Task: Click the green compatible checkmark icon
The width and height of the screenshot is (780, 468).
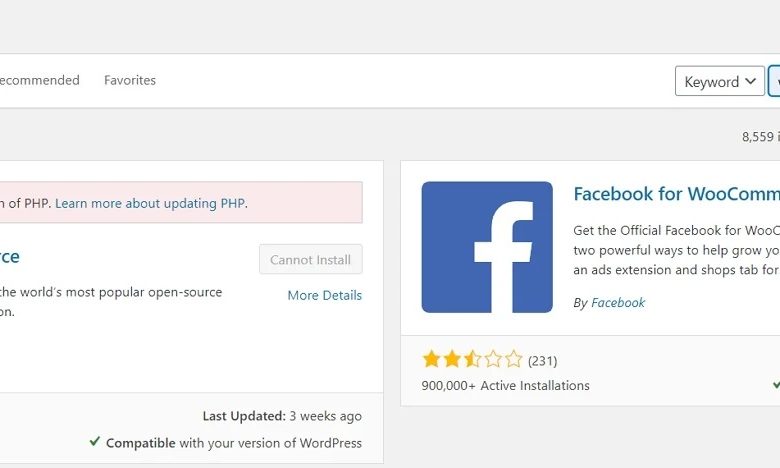Action: tap(95, 441)
